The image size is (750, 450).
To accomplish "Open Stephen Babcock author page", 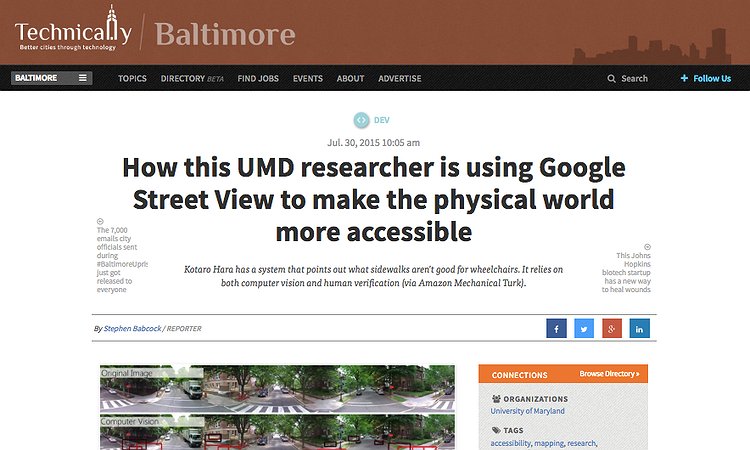I will (132, 329).
